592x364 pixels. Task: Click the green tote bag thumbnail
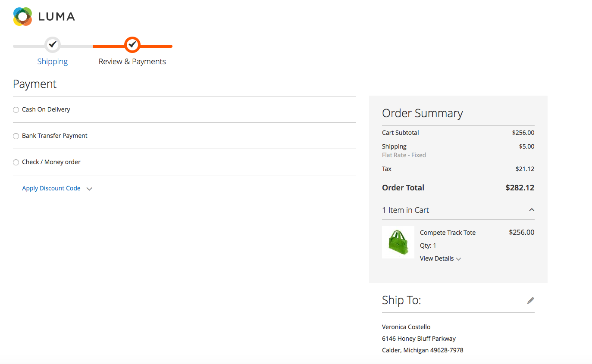tap(398, 242)
